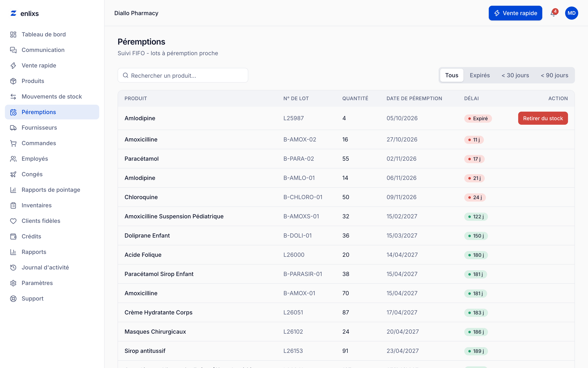Click the Crédits wallet icon
Screen dimensions: 588x368
13,237
